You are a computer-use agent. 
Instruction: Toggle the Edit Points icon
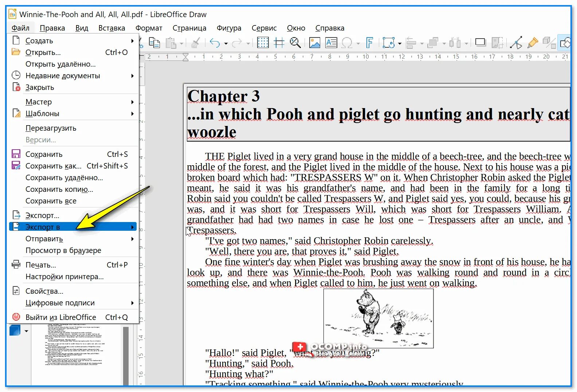point(516,43)
